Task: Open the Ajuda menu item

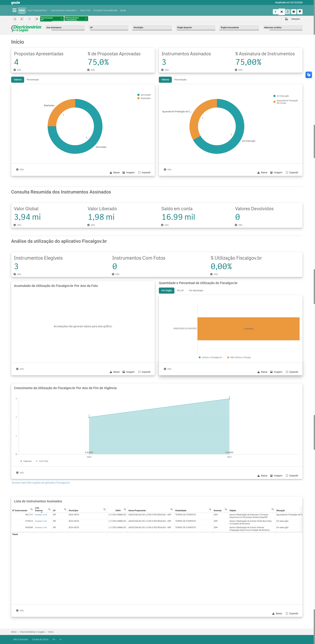Action: click(x=123, y=11)
